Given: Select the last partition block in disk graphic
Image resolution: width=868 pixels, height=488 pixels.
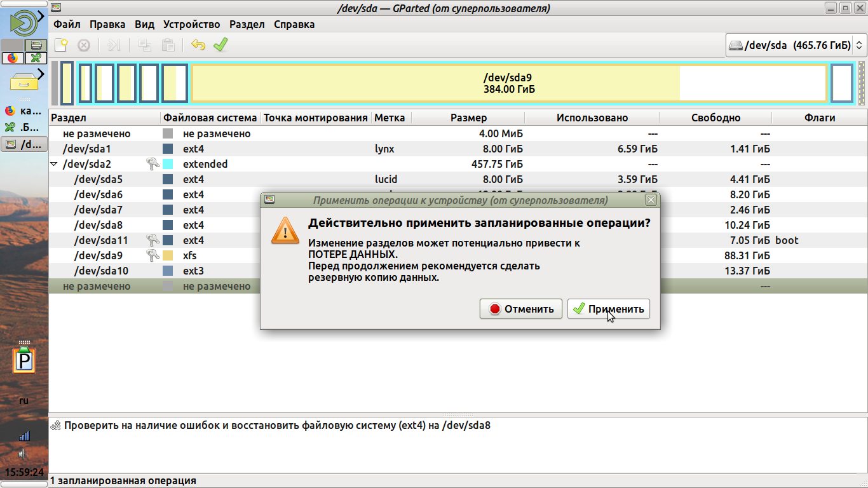Looking at the screenshot, I should (x=842, y=83).
